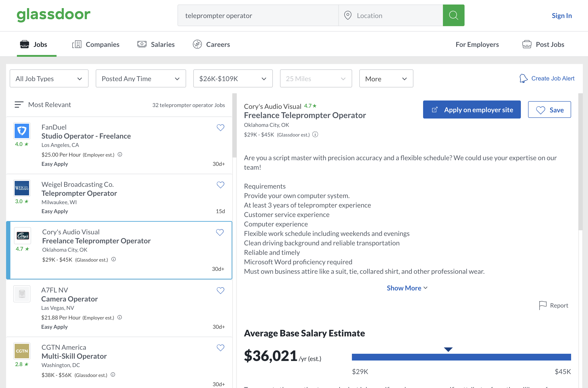588x388 pixels.
Task: Click the '32 teleprompter operator Jobs' count
Action: point(189,105)
